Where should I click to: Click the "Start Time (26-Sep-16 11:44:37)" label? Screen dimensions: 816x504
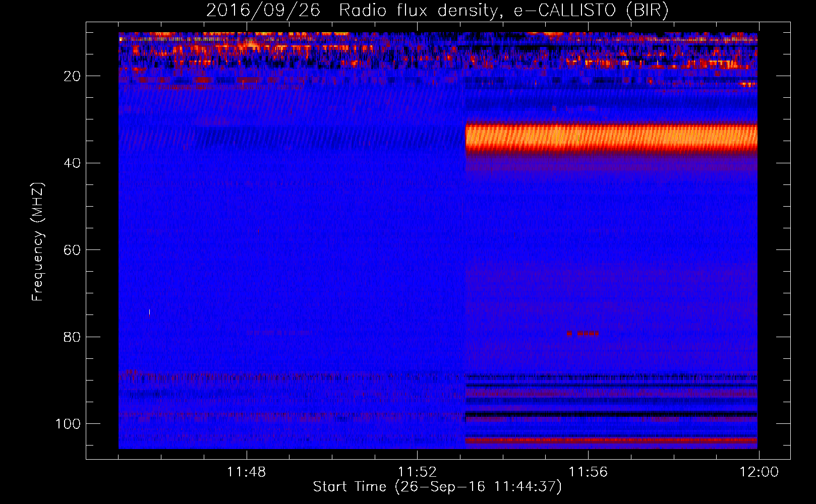(x=437, y=487)
